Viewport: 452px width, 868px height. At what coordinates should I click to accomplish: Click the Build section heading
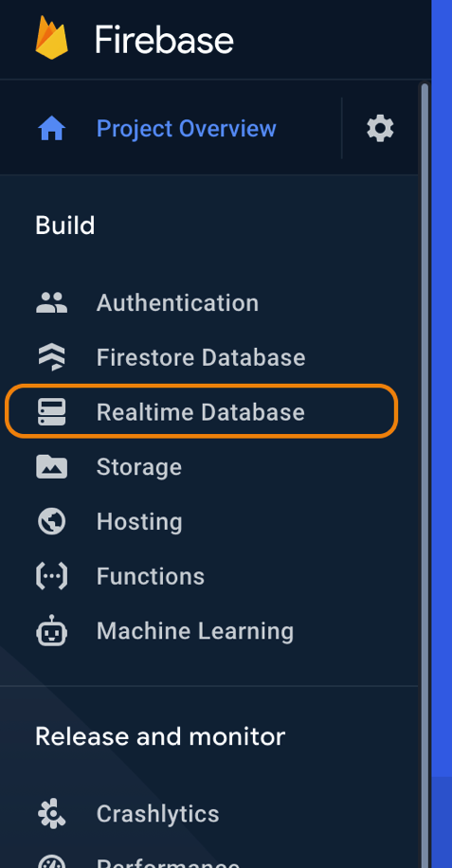(64, 226)
